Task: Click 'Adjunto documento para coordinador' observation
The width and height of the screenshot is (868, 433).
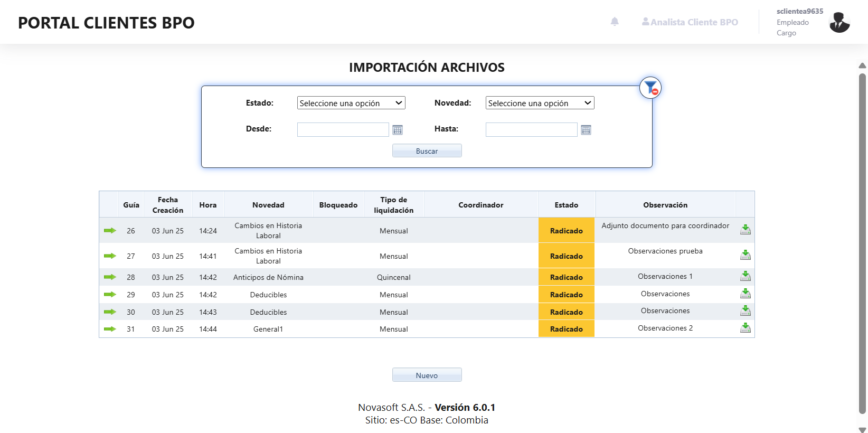Action: point(665,225)
